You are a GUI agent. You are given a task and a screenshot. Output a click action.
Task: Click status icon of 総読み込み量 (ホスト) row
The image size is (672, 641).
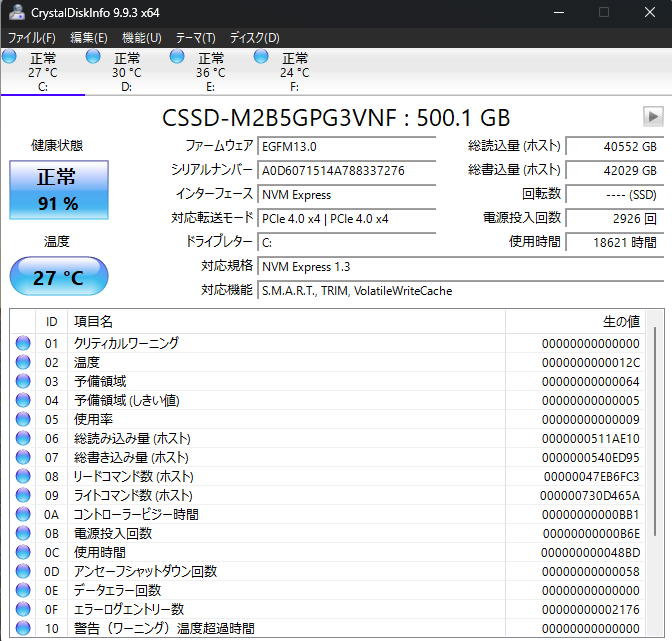pos(23,438)
